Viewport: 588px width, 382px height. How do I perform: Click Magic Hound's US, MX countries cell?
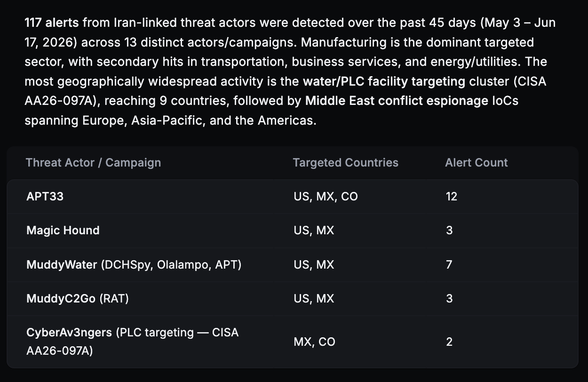pyautogui.click(x=314, y=231)
